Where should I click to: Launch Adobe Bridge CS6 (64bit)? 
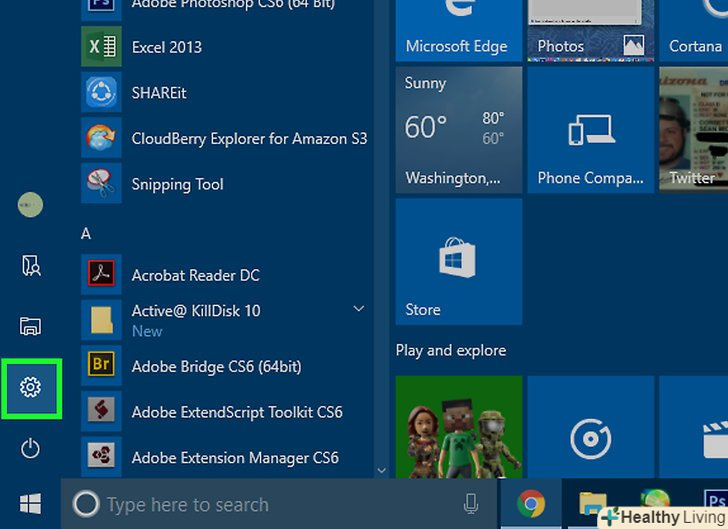[x=209, y=366]
